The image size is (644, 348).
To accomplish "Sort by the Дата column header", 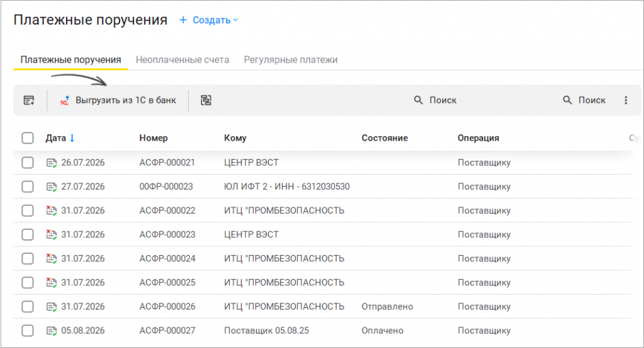I will point(55,138).
